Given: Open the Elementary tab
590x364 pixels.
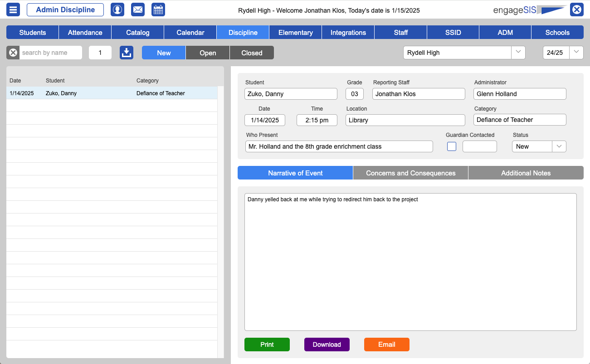Looking at the screenshot, I should (x=296, y=33).
